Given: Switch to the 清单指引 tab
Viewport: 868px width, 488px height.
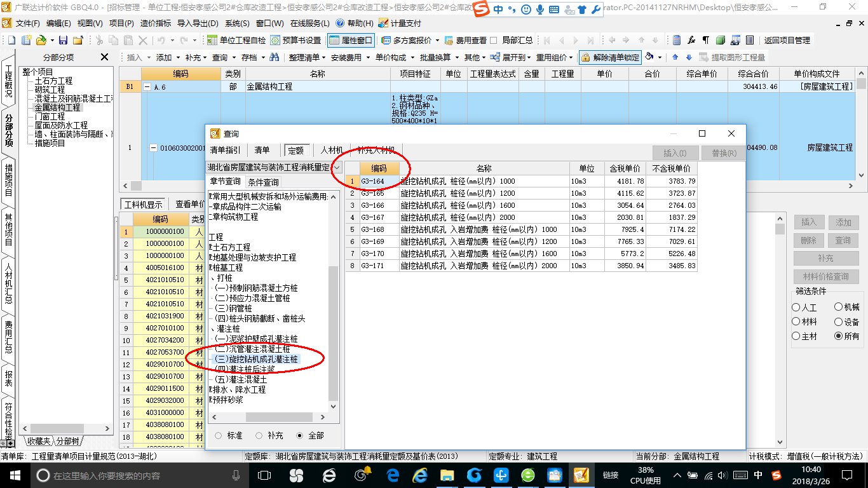Looking at the screenshot, I should point(226,151).
